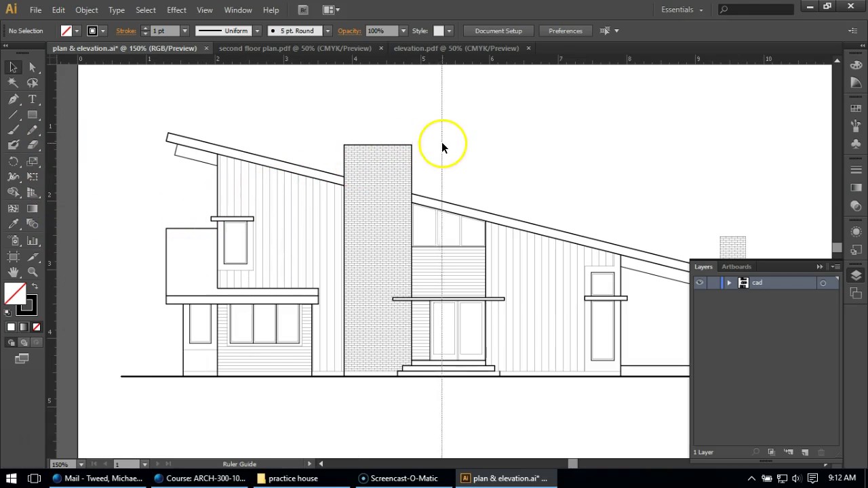Open the Window menu
This screenshot has width=868, height=488.
(x=238, y=10)
